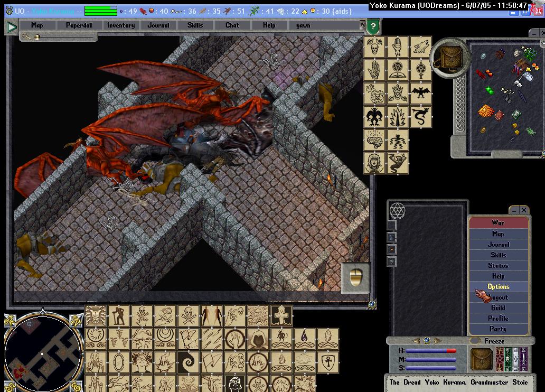Click the circular radar minimap

(42, 353)
